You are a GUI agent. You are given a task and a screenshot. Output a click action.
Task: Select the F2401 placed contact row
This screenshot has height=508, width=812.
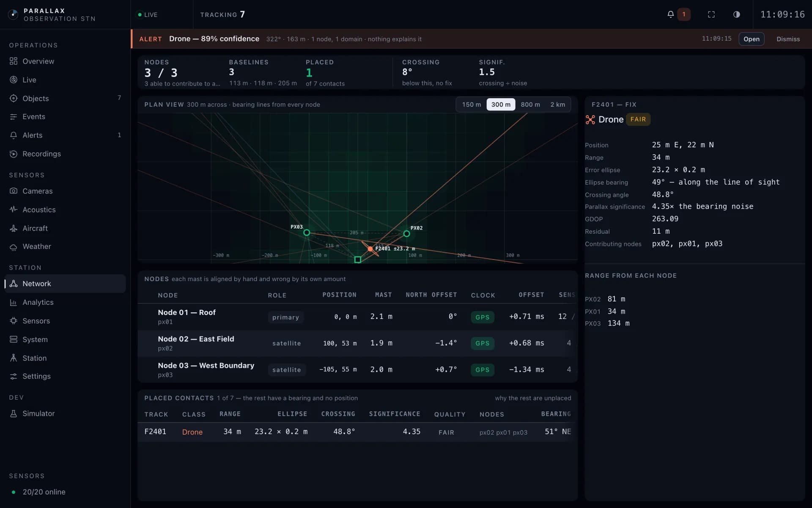click(x=357, y=432)
